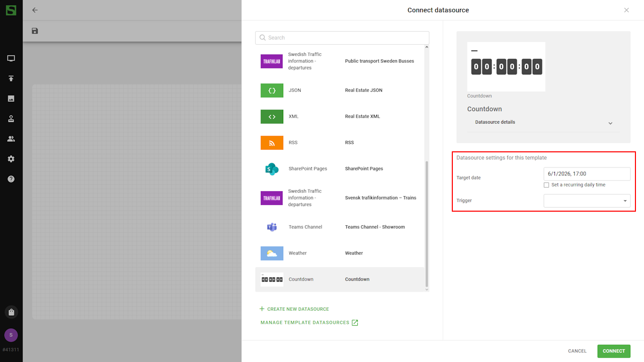
Task: Click the save floppy disk icon
Action: click(35, 31)
